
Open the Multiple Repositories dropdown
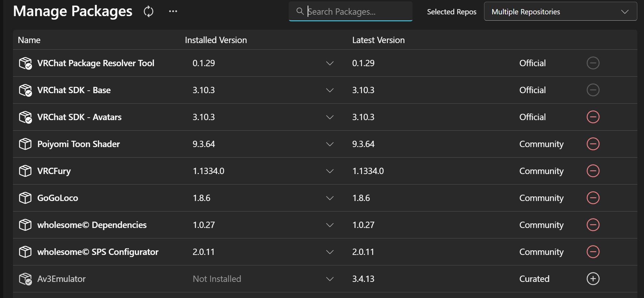(x=560, y=12)
